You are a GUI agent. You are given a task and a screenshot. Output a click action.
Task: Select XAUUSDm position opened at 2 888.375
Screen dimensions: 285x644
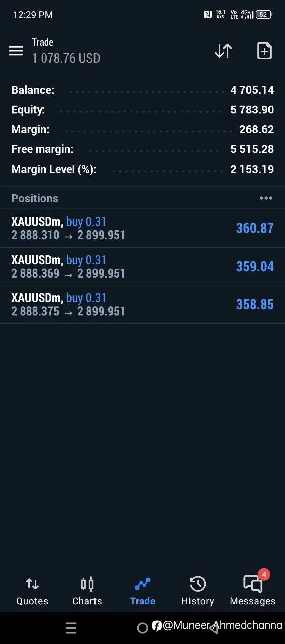click(x=142, y=305)
